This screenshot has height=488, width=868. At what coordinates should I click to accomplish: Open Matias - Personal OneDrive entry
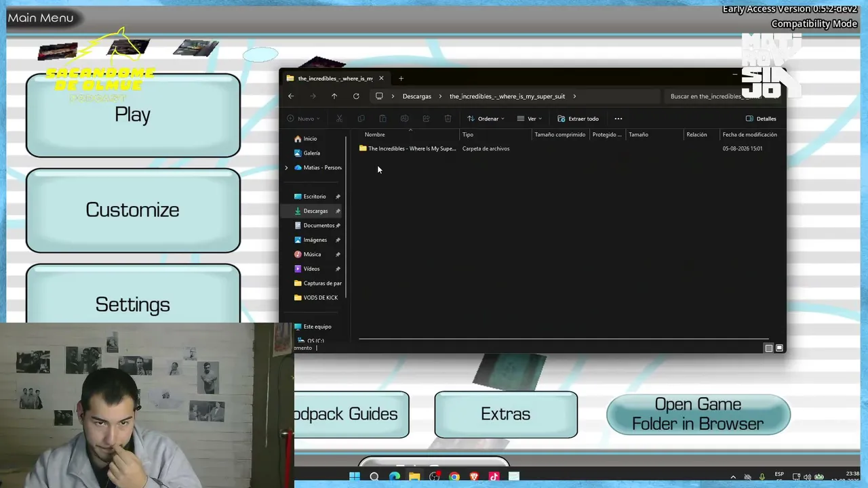coord(318,167)
